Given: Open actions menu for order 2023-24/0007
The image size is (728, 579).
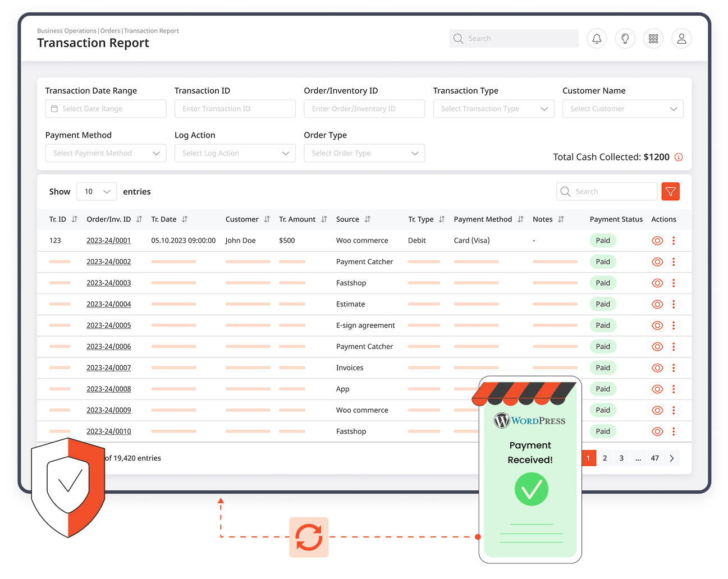Looking at the screenshot, I should click(x=674, y=368).
